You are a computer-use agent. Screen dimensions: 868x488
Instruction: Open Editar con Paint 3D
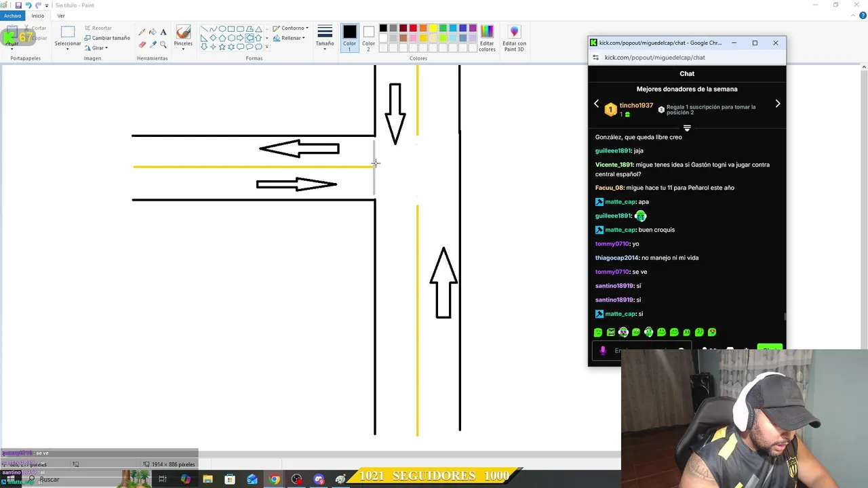[514, 38]
